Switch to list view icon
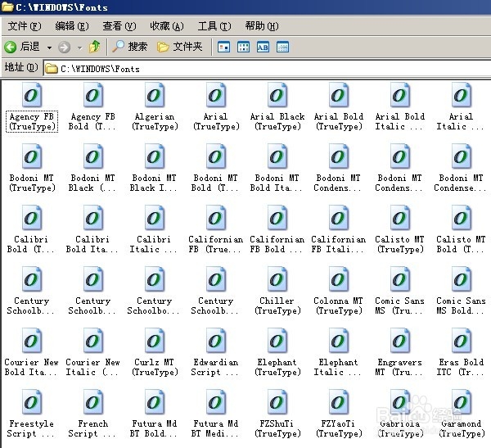Screen dimensions: 491x448 [243, 48]
